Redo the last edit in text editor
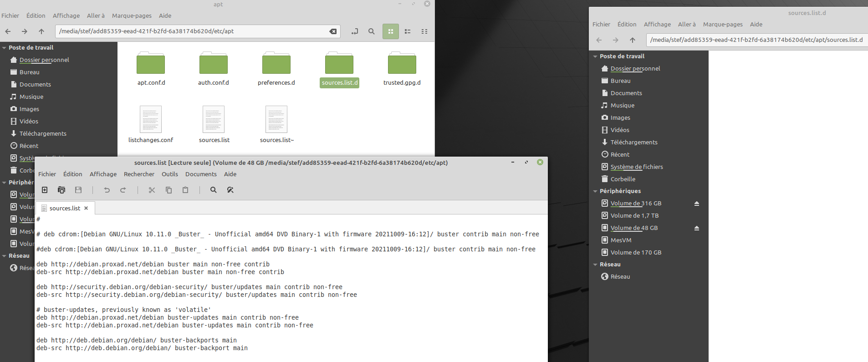Viewport: 868px width, 362px height. 123,190
